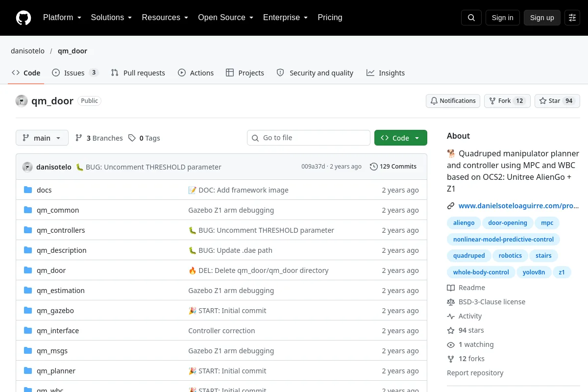This screenshot has height=392, width=588.
Task: Click the link icon before the website URL
Action: click(x=451, y=206)
